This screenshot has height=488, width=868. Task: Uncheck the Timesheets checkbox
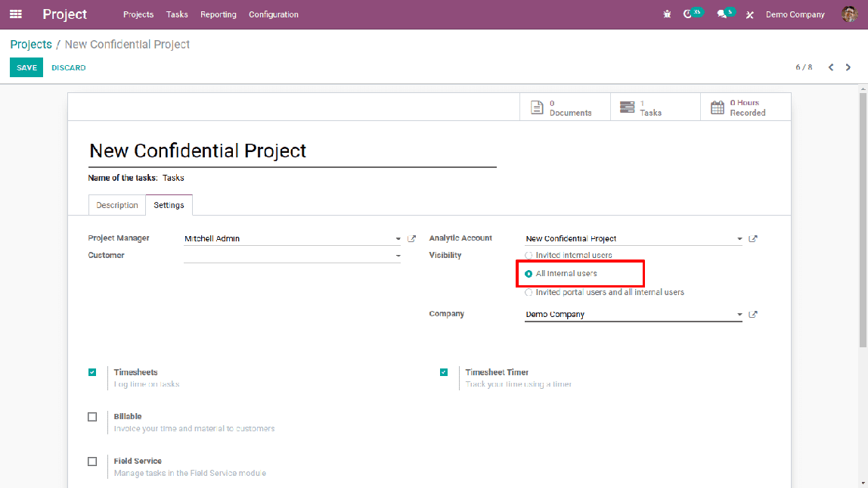[x=92, y=372]
